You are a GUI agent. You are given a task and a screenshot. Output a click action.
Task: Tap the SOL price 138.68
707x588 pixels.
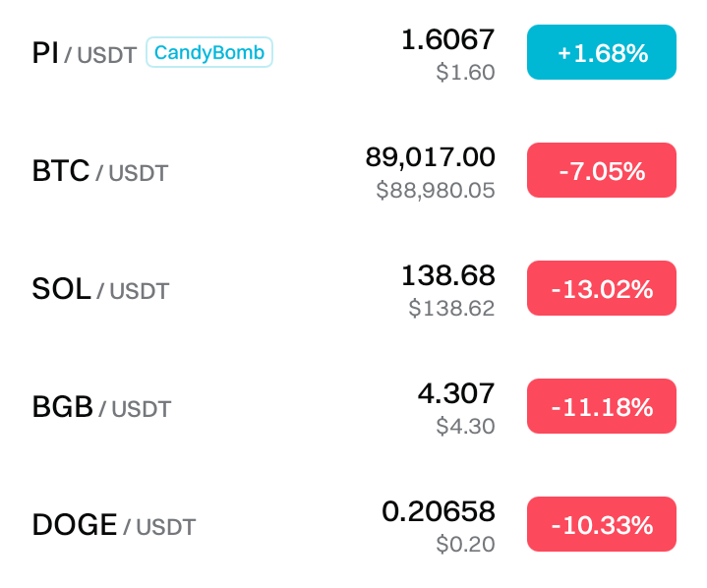click(x=447, y=275)
